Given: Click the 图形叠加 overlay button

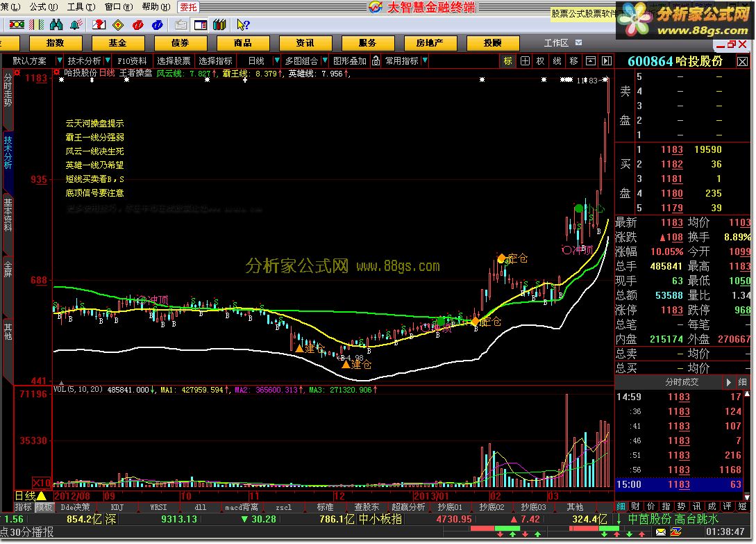Looking at the screenshot, I should (x=350, y=61).
